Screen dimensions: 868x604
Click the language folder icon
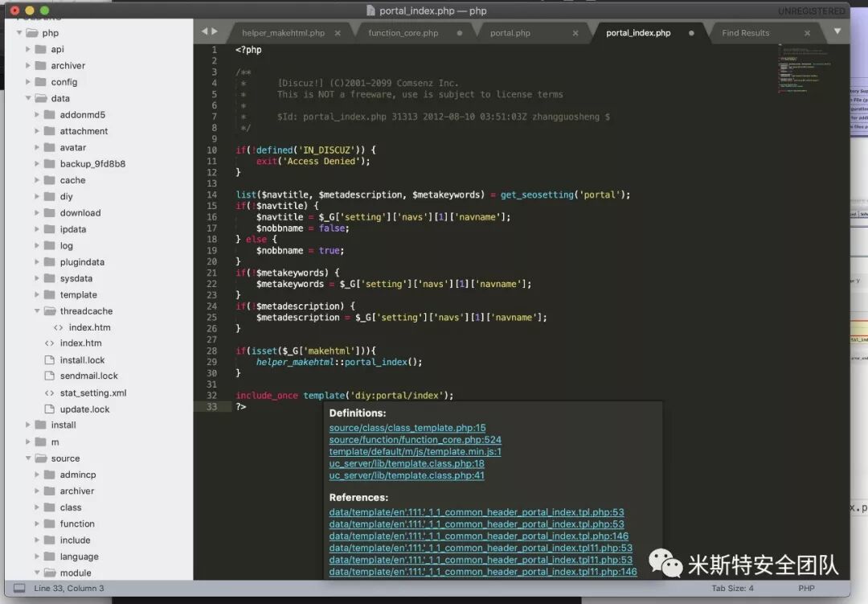tap(50, 557)
